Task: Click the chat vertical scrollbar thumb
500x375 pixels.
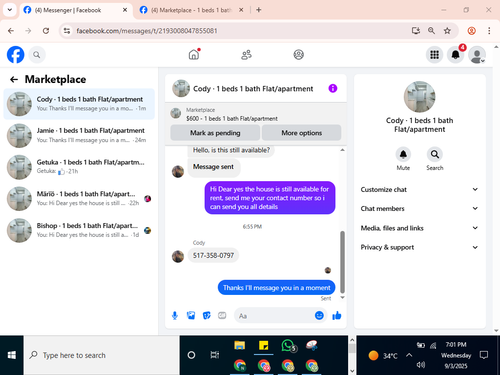Action: click(342, 262)
